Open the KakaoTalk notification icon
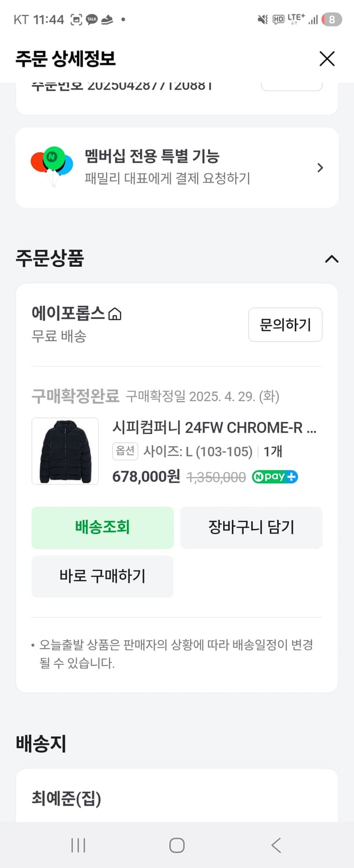Screen dimensions: 354x868 90,19
